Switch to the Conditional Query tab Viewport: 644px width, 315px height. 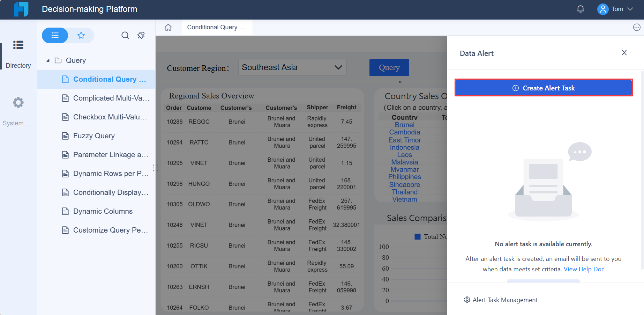(217, 27)
